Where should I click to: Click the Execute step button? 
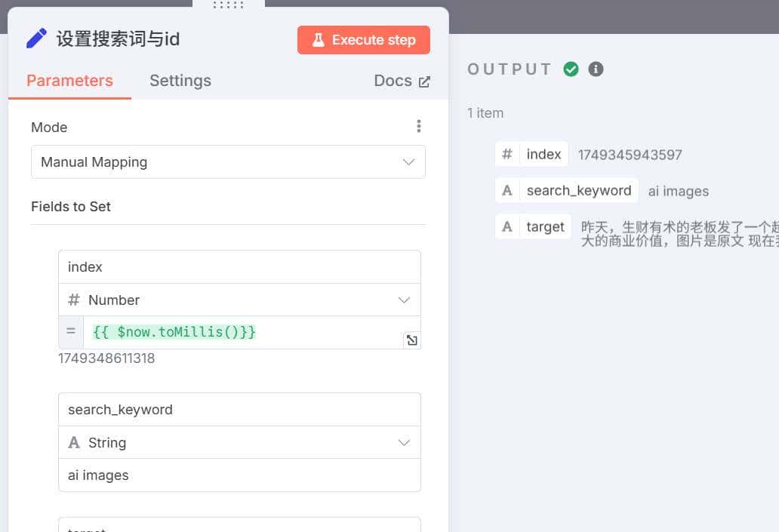click(363, 39)
